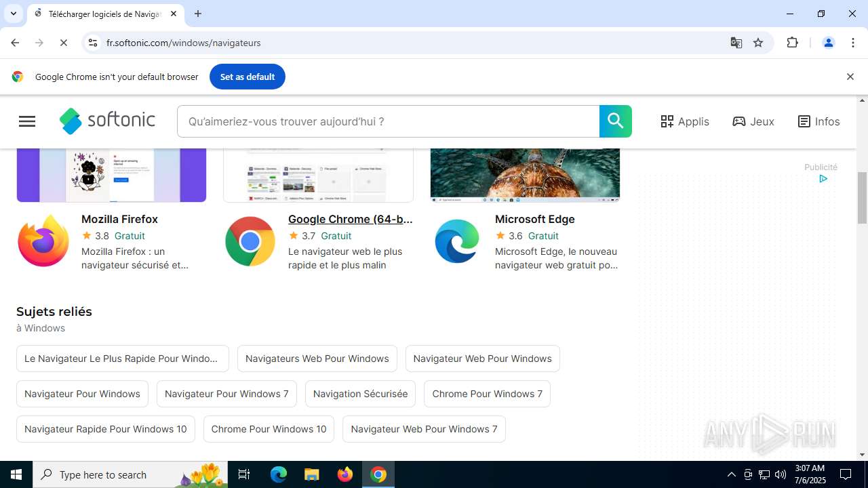This screenshot has width=868, height=488.
Task: Click the Edge turtle screenshot thumbnail
Action: (x=525, y=175)
